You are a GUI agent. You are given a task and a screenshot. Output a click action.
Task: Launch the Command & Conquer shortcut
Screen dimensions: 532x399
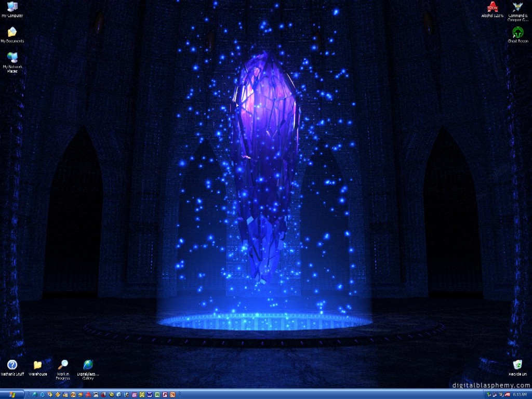[517, 7]
